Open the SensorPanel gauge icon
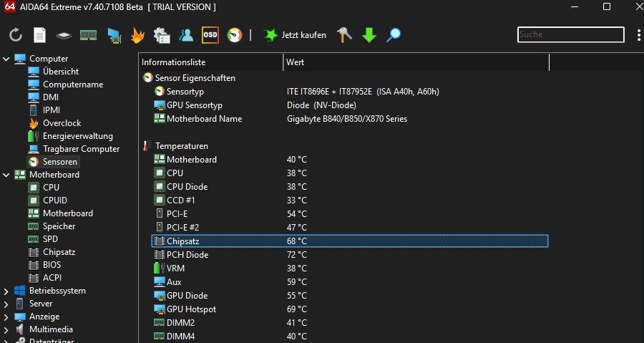 click(235, 35)
